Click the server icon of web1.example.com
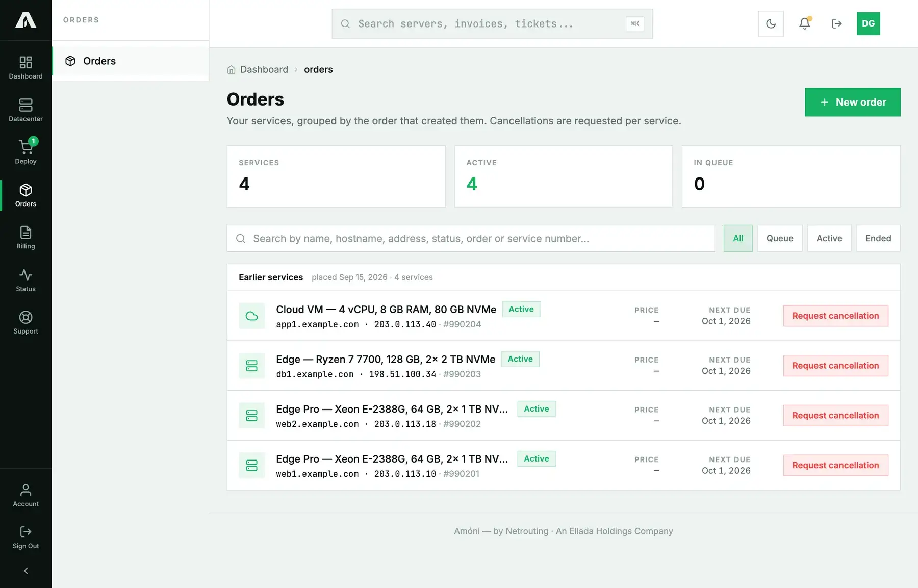Image resolution: width=918 pixels, height=588 pixels. tap(251, 466)
